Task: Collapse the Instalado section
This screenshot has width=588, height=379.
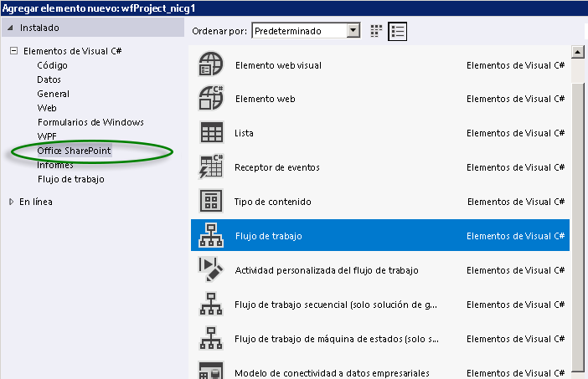Action: [x=11, y=28]
